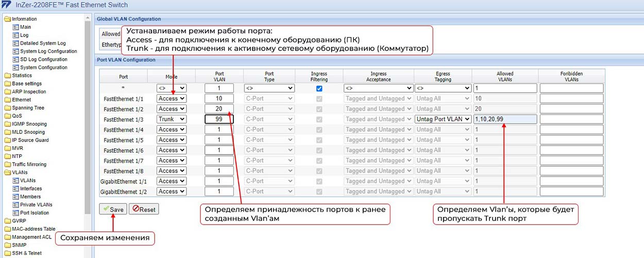This screenshot has width=644, height=258.
Task: Click the VLANs folder icon
Action: [x=7, y=173]
